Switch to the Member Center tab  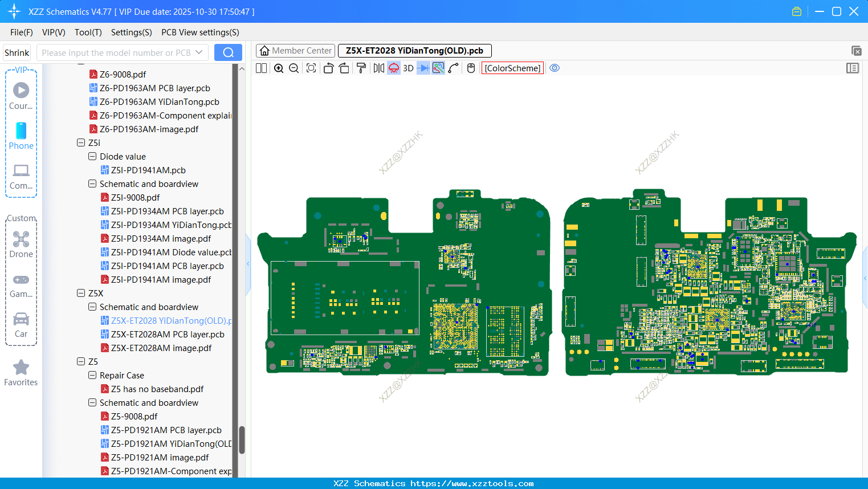(296, 51)
